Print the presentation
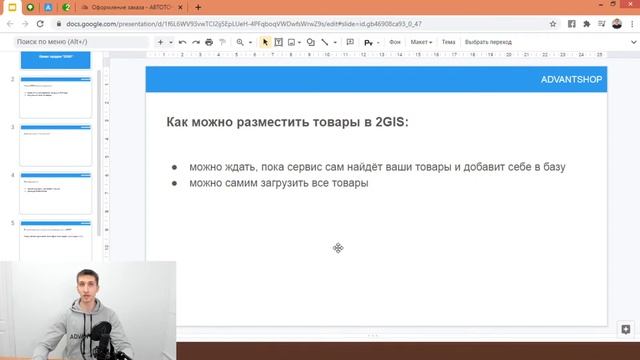This screenshot has width=640, height=360. pos(209,42)
